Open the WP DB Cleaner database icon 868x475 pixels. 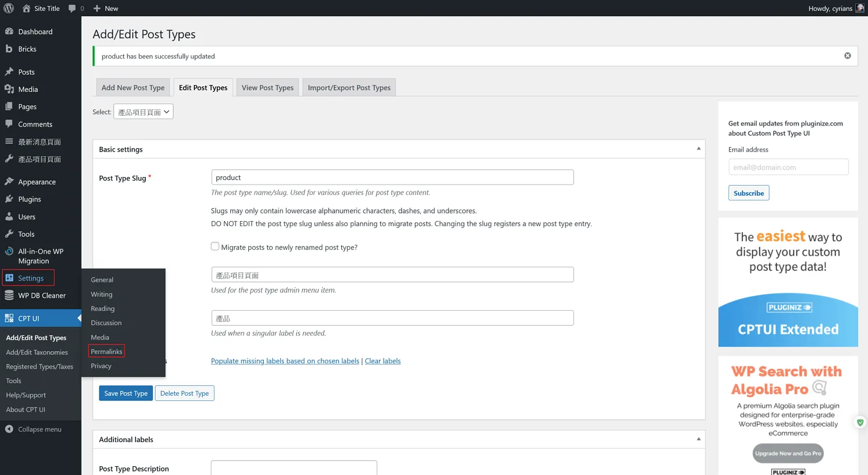click(9, 295)
